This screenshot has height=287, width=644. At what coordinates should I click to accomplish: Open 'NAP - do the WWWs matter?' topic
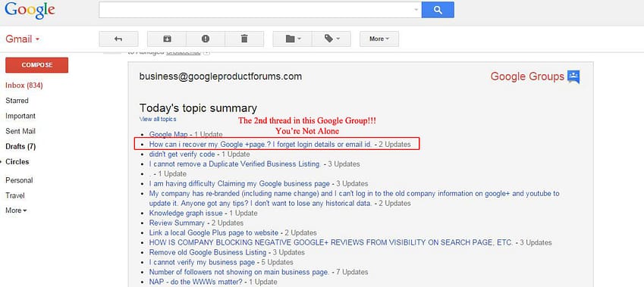click(x=196, y=282)
